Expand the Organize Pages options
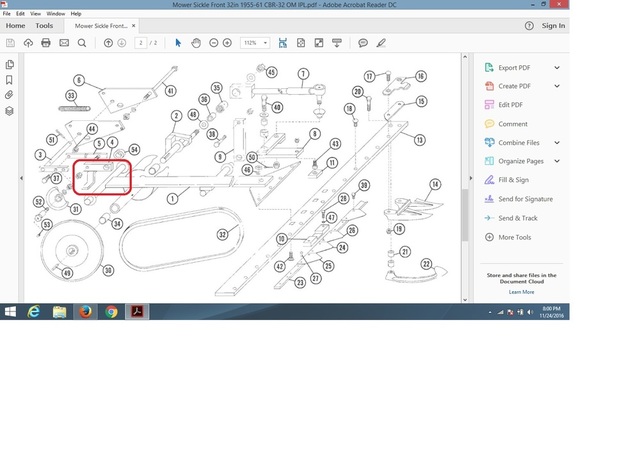 (x=557, y=161)
